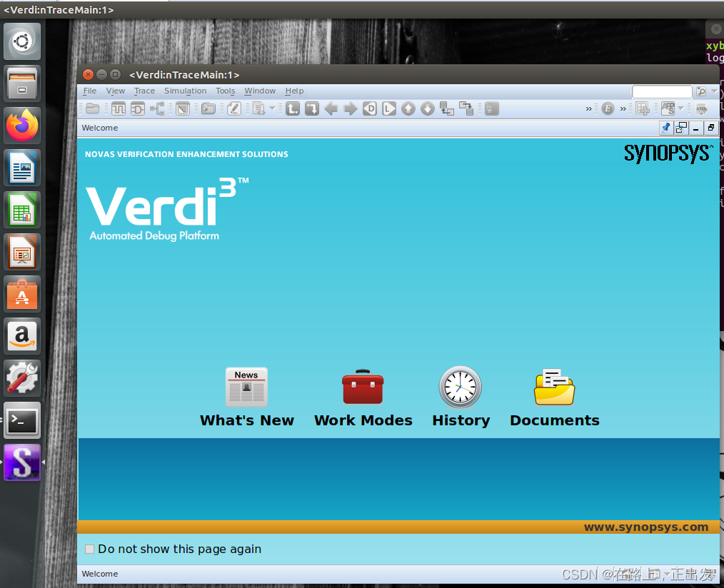This screenshot has height=588, width=724.
Task: Expand hidden toolbar items before E icon
Action: pos(589,109)
